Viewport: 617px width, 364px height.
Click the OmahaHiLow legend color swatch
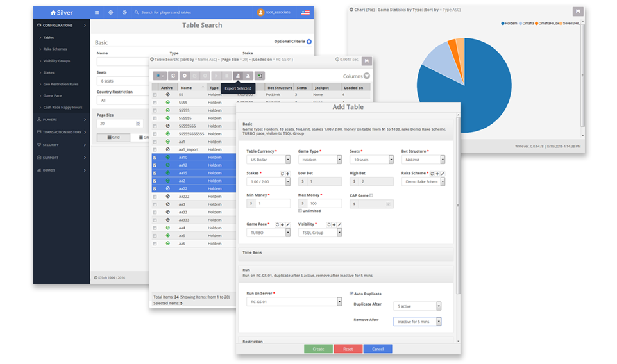tap(536, 24)
